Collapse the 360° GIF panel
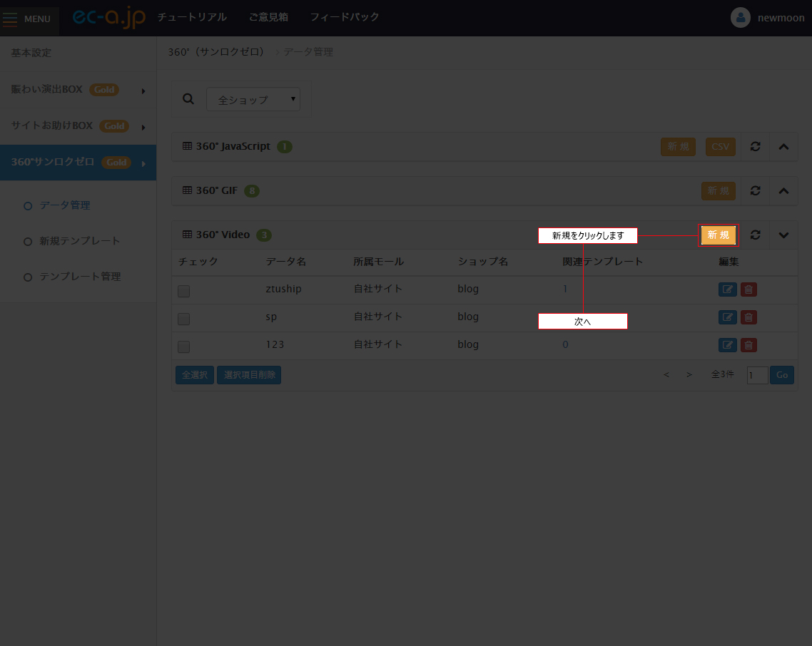 (783, 191)
